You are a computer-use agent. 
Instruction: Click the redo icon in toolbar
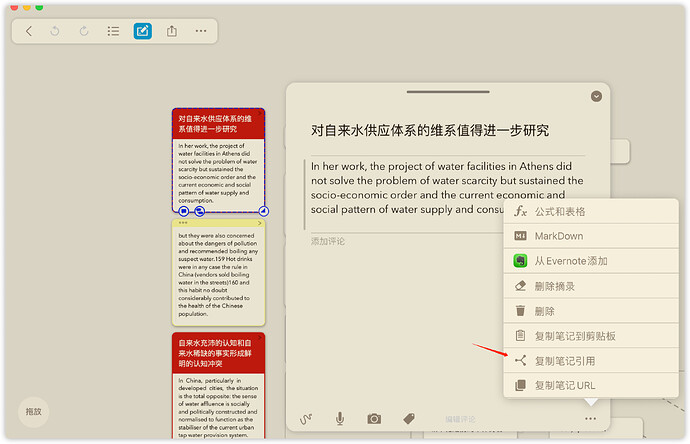pyautogui.click(x=84, y=31)
